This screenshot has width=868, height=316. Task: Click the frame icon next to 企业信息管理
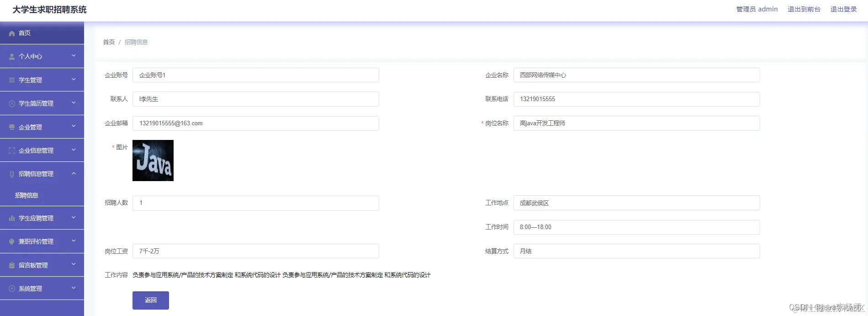[x=12, y=150]
